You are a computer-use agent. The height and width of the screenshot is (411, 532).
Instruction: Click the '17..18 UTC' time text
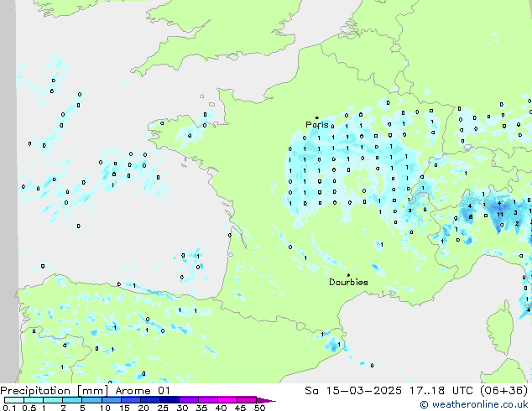(x=441, y=391)
